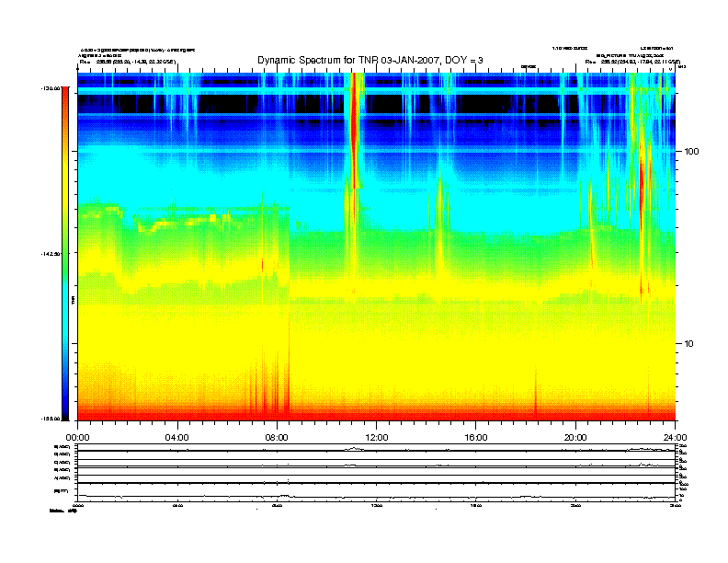Click the -155.00 color bar label

tap(51, 419)
